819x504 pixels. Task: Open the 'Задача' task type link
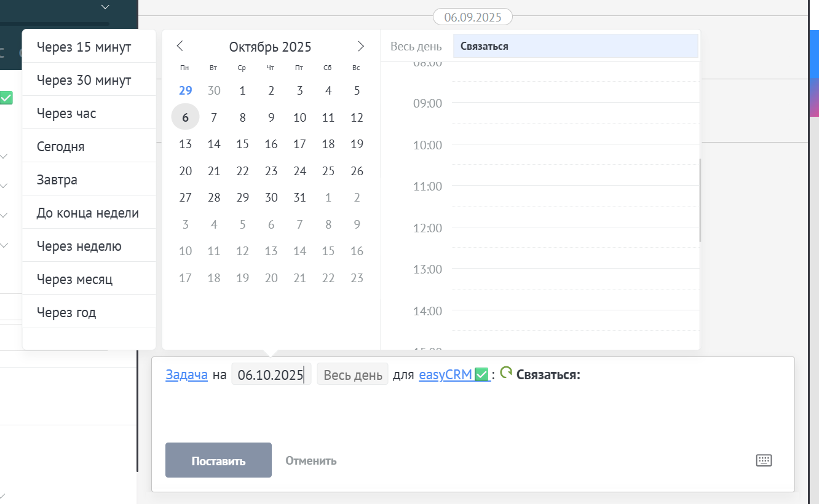pos(186,374)
